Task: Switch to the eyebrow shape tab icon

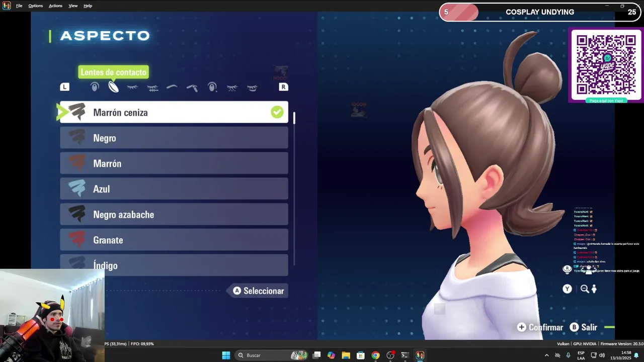Action: pyautogui.click(x=172, y=87)
